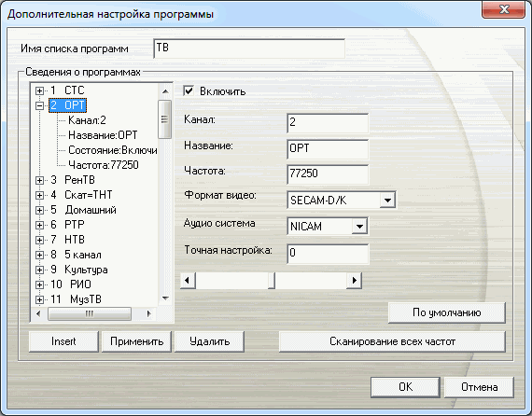Select the 11 МузТВ program

[76, 299]
